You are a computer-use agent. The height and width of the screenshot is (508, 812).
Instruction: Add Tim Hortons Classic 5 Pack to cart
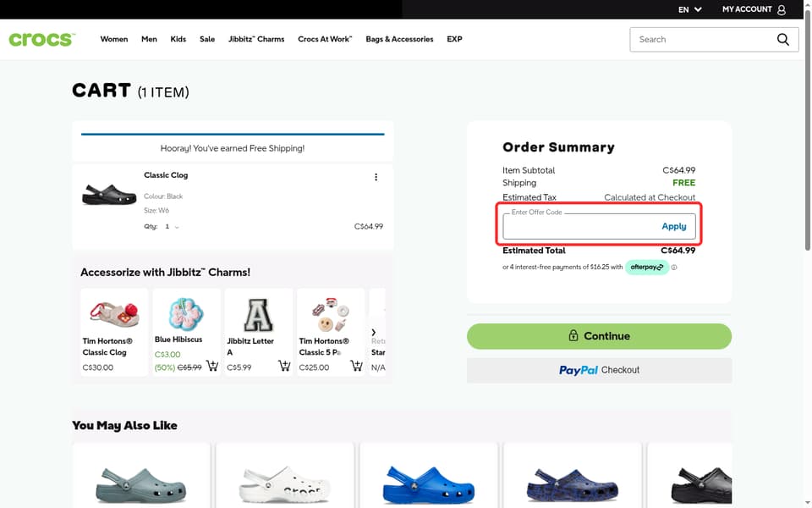click(x=356, y=366)
